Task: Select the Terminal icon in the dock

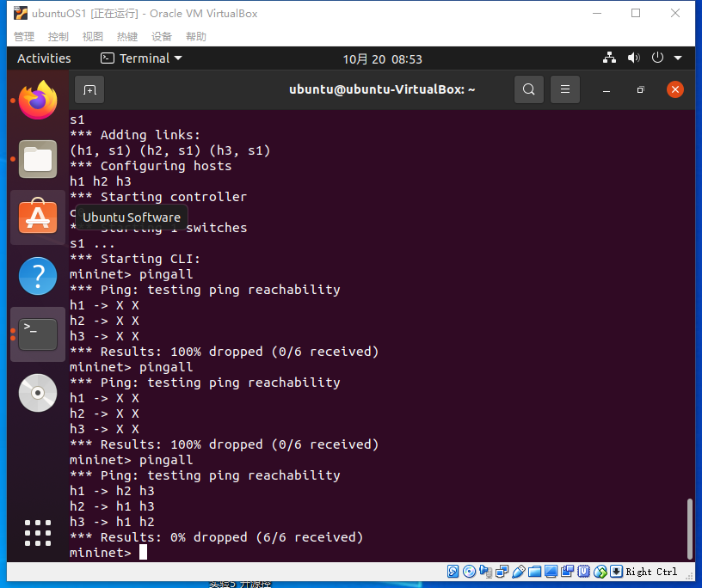Action: 38,334
